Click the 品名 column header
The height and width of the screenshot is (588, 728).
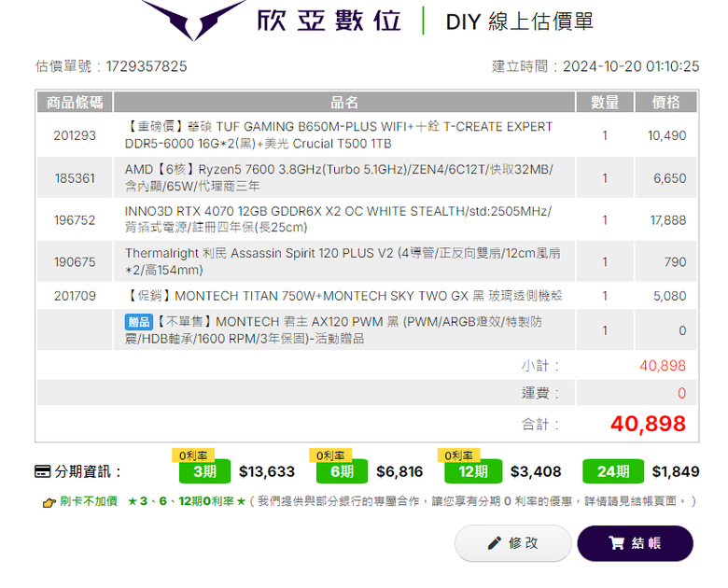(x=344, y=102)
